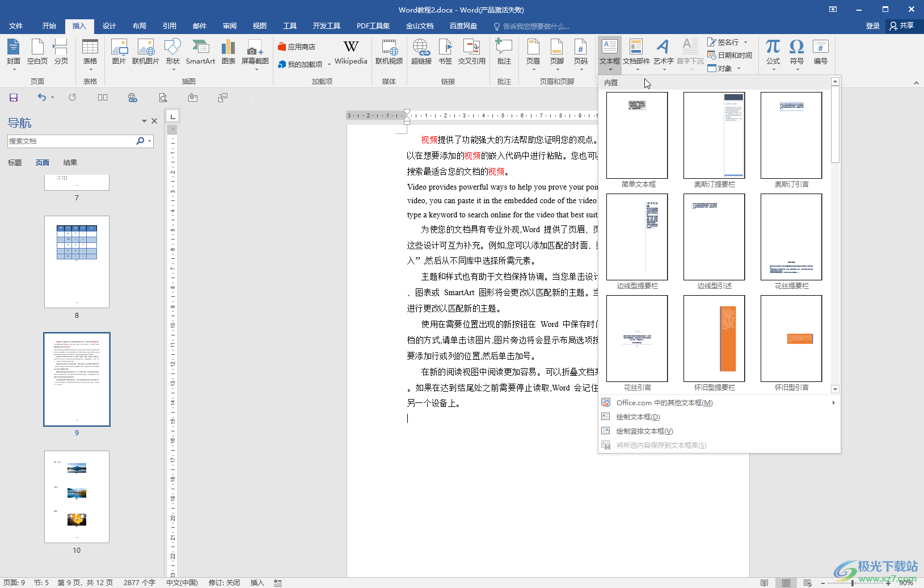The image size is (924, 588).
Task: Expand the Signature Line (签名行) dropdown arrow
Action: (x=745, y=42)
